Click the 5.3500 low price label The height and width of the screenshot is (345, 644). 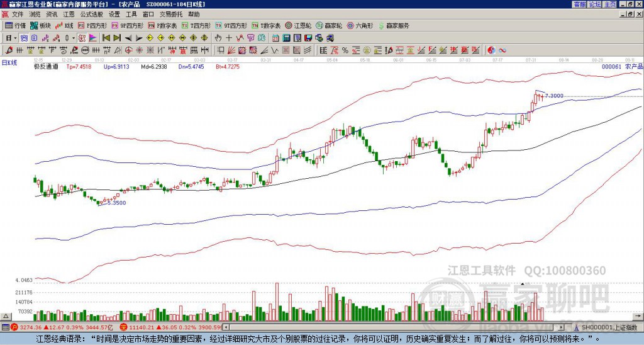click(116, 203)
